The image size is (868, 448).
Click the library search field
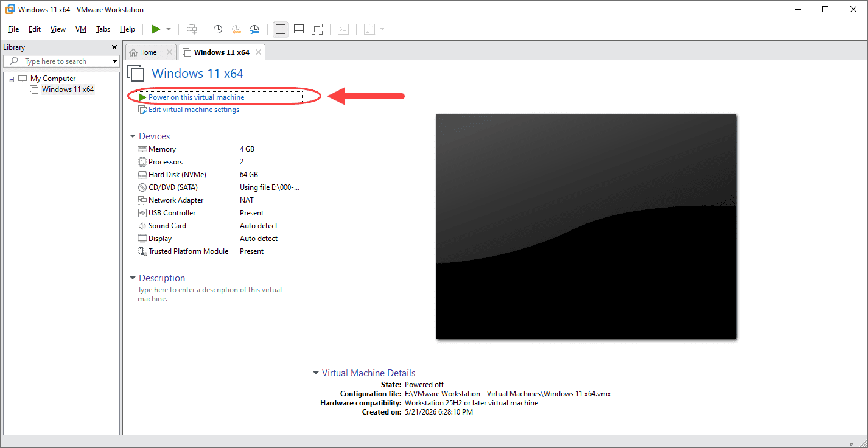(x=61, y=61)
